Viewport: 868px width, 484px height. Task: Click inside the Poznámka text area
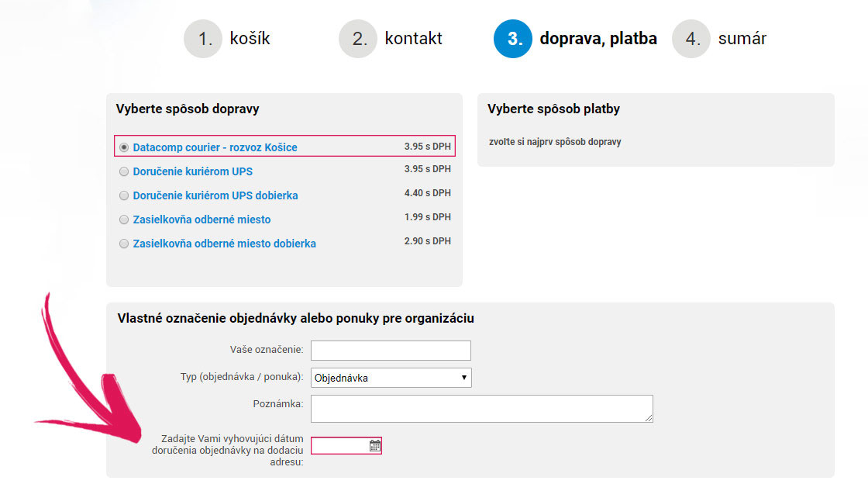click(481, 409)
